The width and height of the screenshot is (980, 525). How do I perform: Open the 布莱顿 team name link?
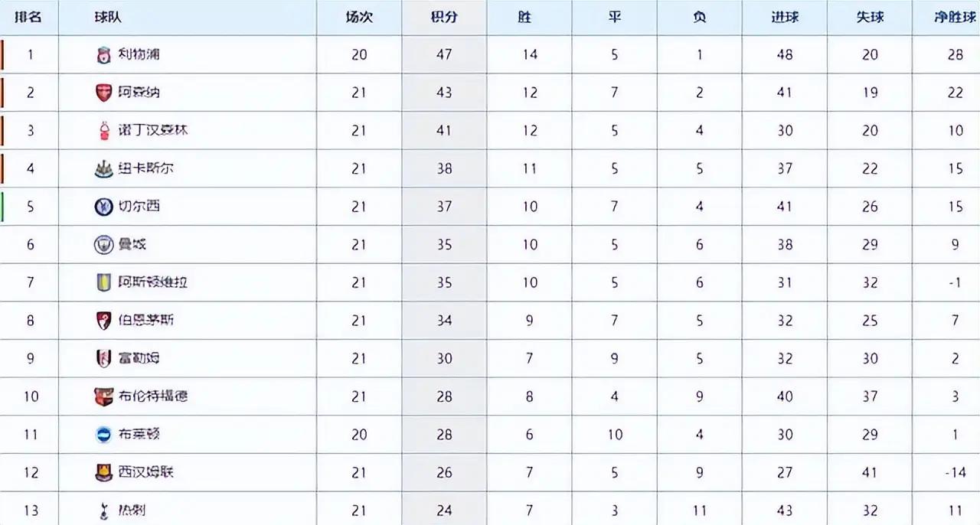[139, 434]
